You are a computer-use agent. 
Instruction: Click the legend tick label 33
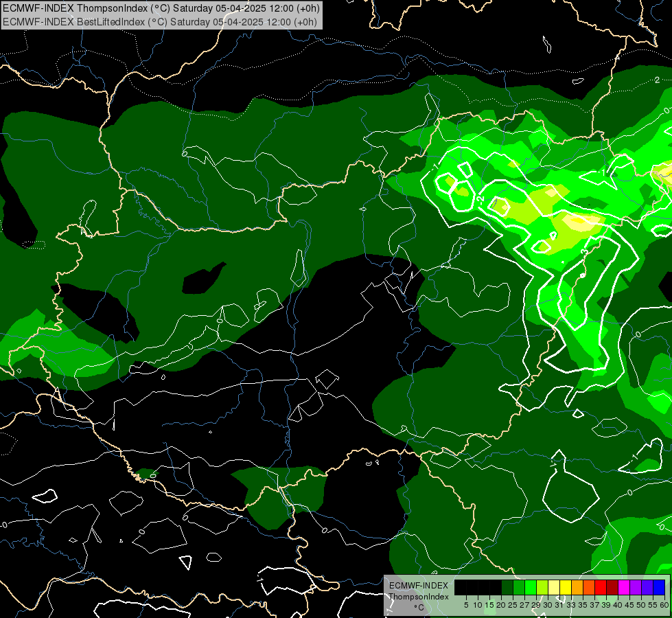(571, 605)
